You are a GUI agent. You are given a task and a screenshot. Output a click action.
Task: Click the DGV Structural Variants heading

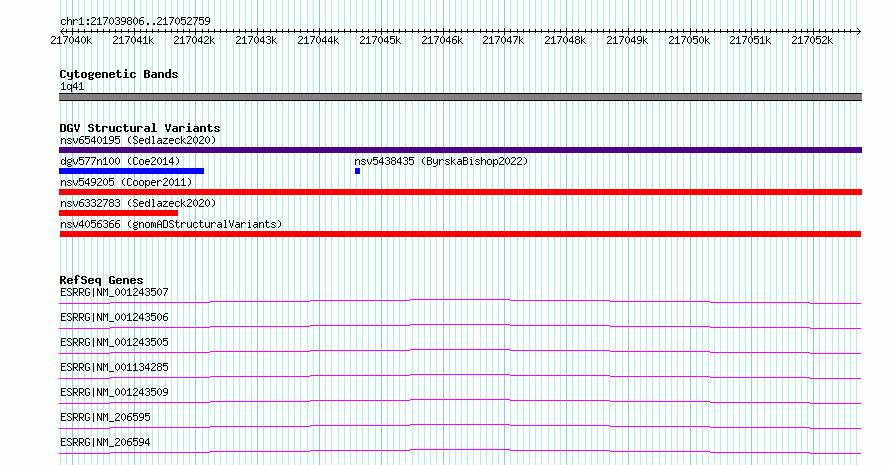point(140,128)
